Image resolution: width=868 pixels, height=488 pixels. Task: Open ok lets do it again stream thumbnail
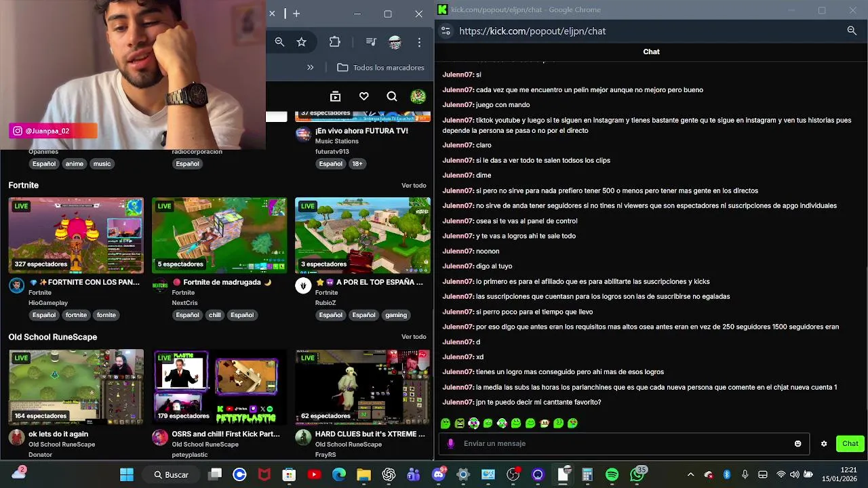[76, 387]
